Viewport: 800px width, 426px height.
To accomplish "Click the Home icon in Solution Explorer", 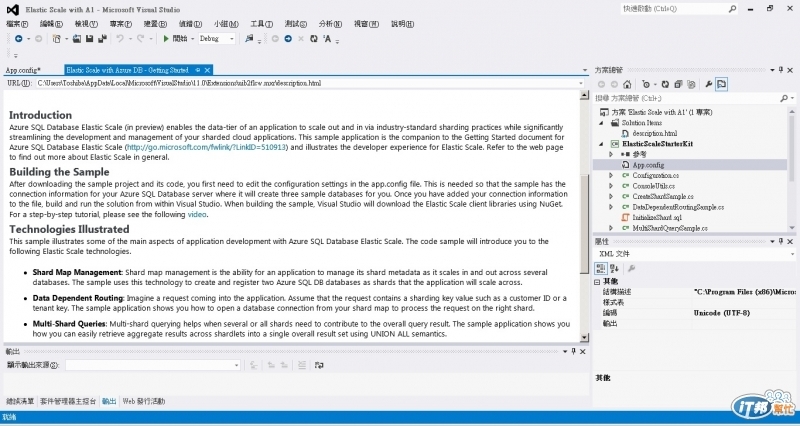I will [627, 85].
